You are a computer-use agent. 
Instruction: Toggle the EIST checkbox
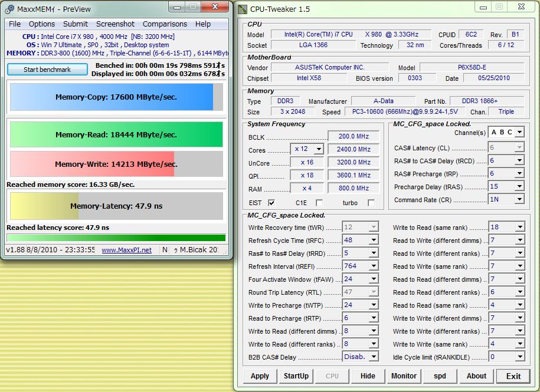(271, 203)
